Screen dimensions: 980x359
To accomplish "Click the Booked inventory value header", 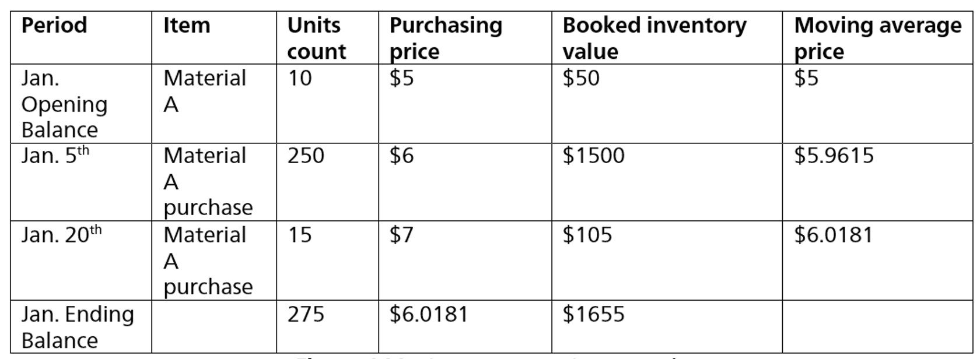I will 667,37.
